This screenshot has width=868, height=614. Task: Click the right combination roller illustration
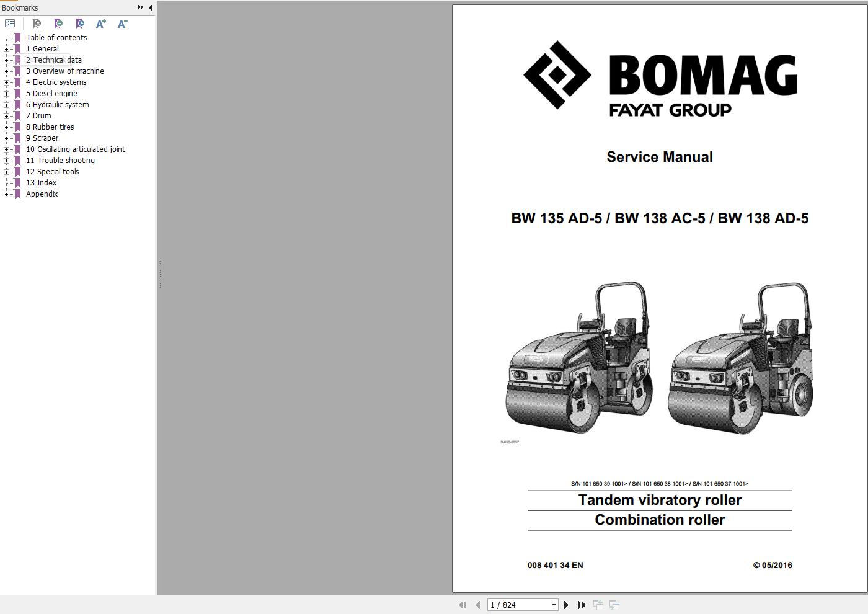click(741, 358)
